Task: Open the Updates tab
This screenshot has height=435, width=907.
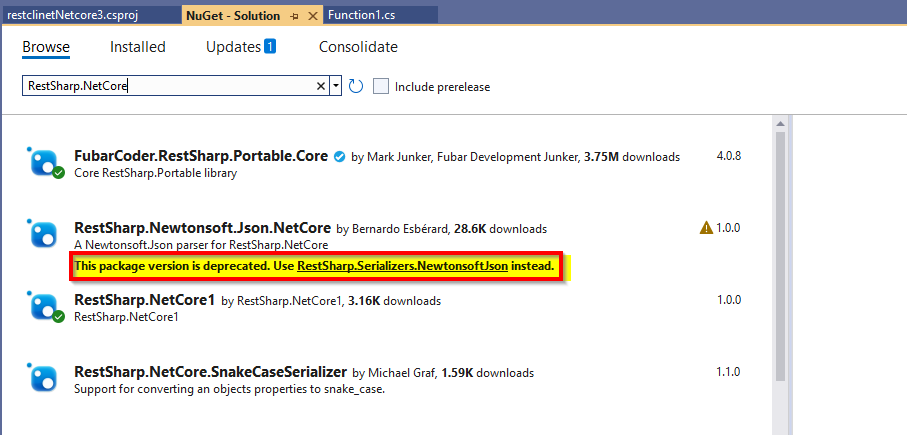Action: pyautogui.click(x=234, y=47)
